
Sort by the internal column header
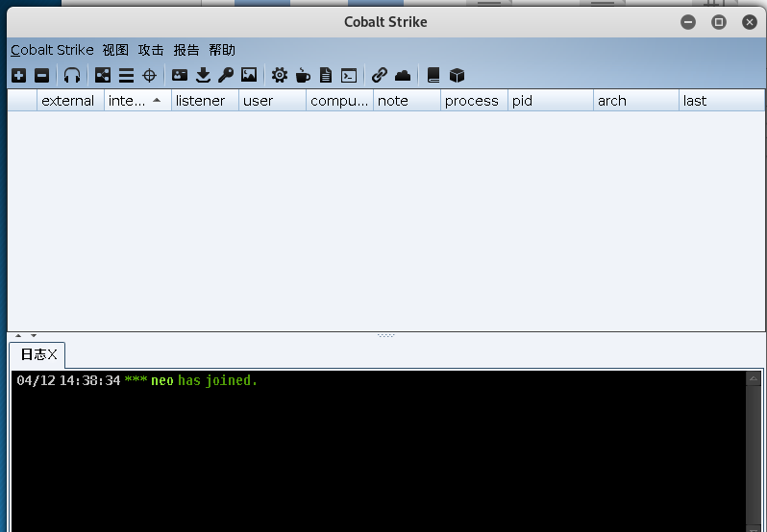pyautogui.click(x=137, y=101)
